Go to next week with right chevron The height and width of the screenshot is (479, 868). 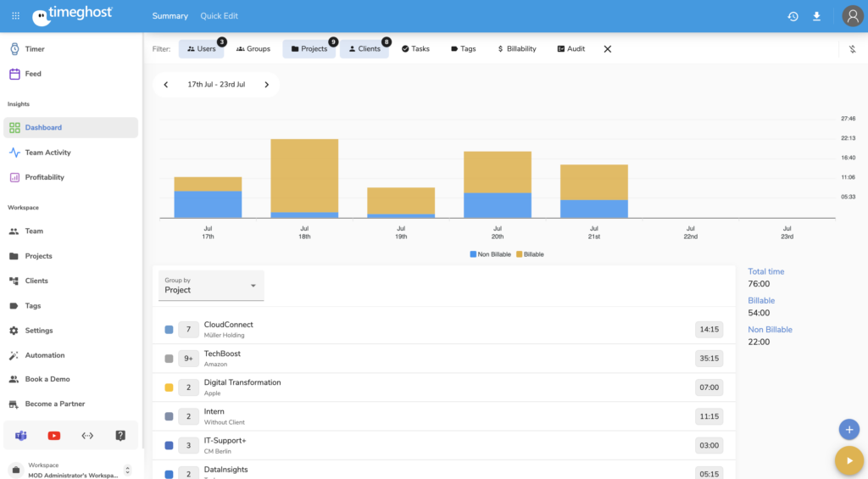[266, 85]
